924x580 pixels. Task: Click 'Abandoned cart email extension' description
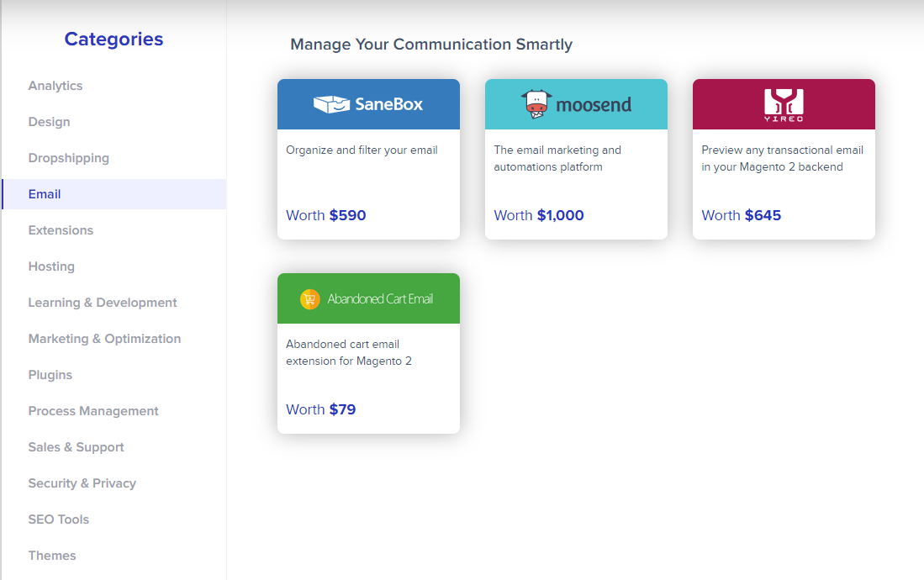point(349,352)
